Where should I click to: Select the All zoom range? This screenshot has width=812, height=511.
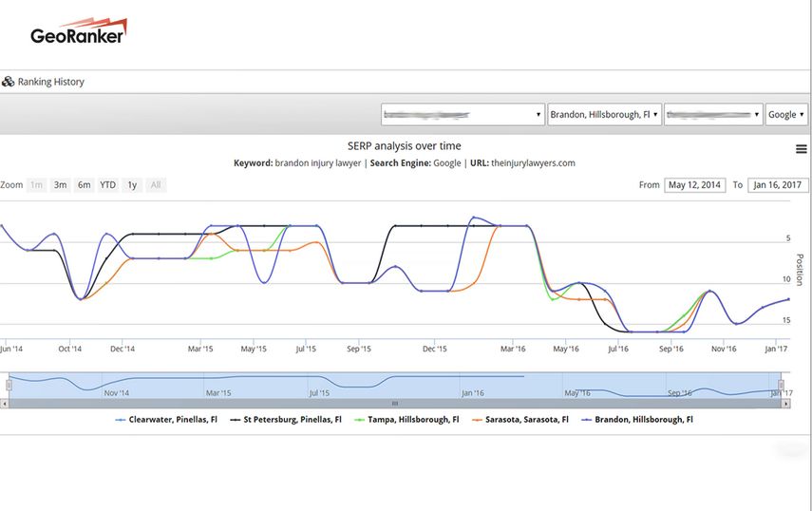click(156, 185)
